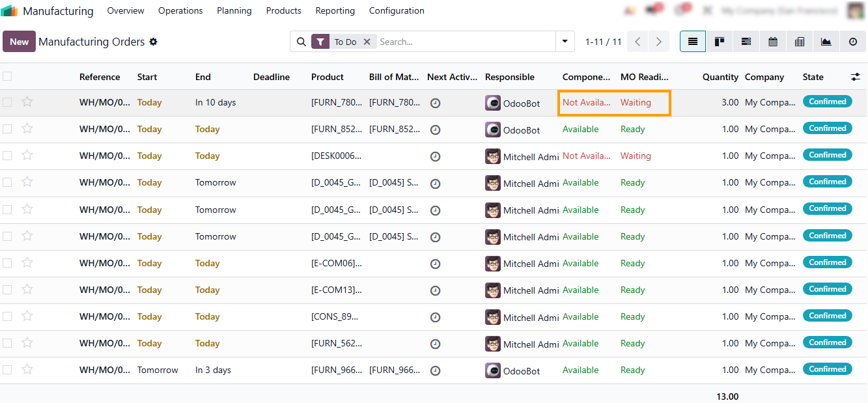Switch to Graph view
The height and width of the screenshot is (403, 868).
826,42
